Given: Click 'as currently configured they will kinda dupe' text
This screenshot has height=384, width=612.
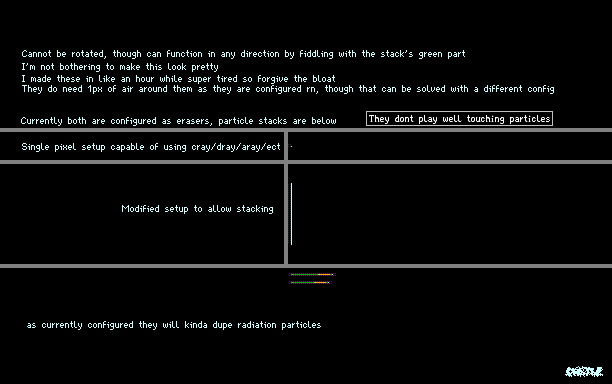Looking at the screenshot, I should tap(174, 325).
